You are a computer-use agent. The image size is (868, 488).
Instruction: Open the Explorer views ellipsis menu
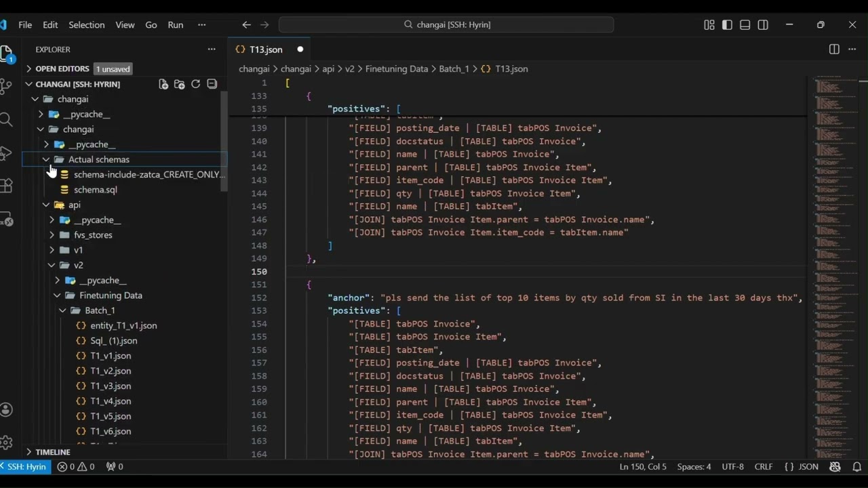212,49
